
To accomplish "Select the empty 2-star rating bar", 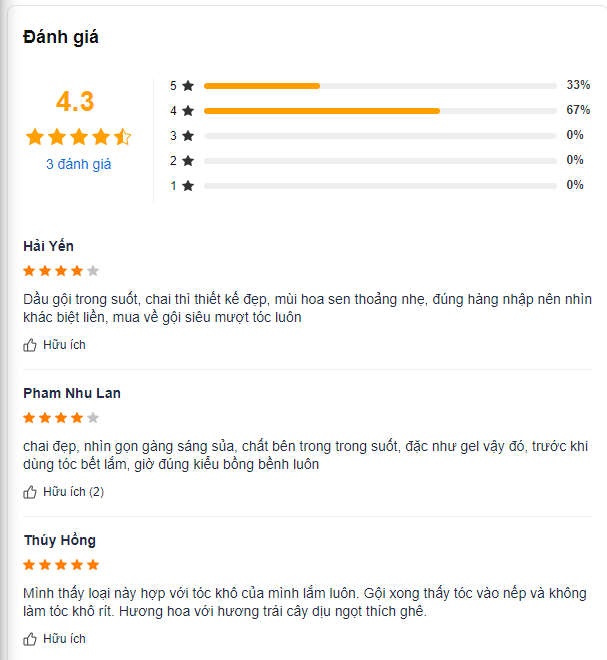I will tap(380, 161).
